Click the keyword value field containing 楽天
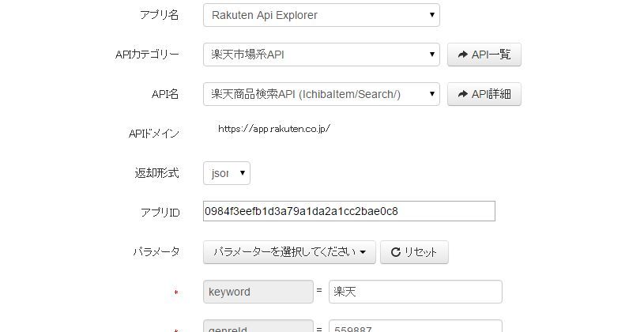Viewport: 644px width, 332px height. [415, 292]
